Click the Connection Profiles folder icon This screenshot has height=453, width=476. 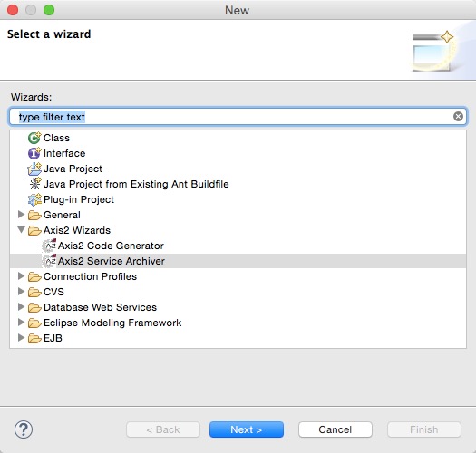34,276
